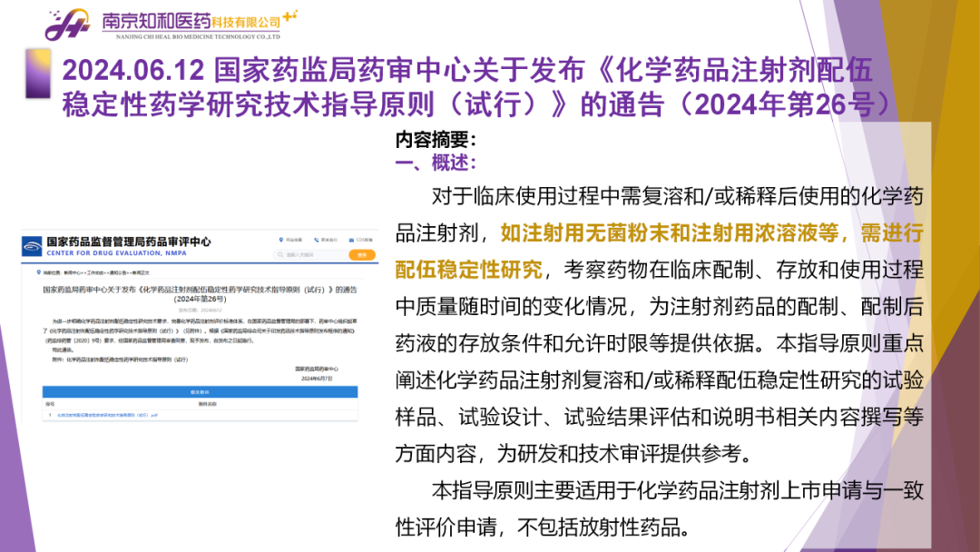Click the 内容摘要 heading

(436, 141)
